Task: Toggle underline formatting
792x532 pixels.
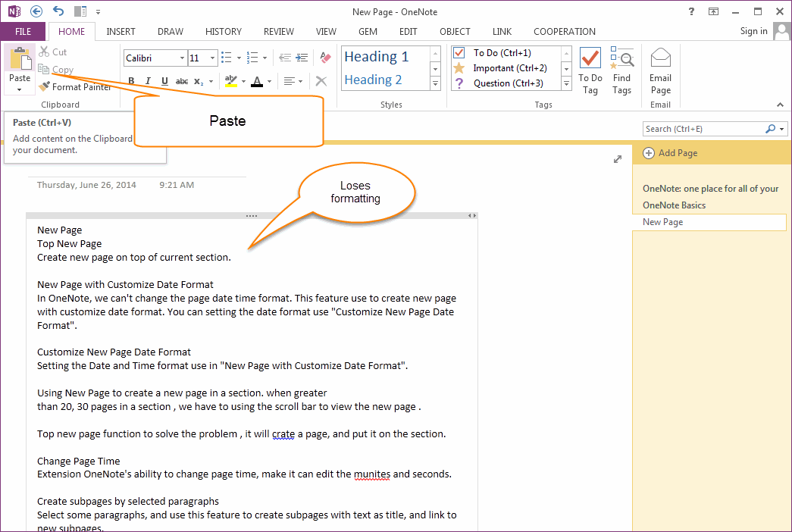Action: tap(164, 81)
